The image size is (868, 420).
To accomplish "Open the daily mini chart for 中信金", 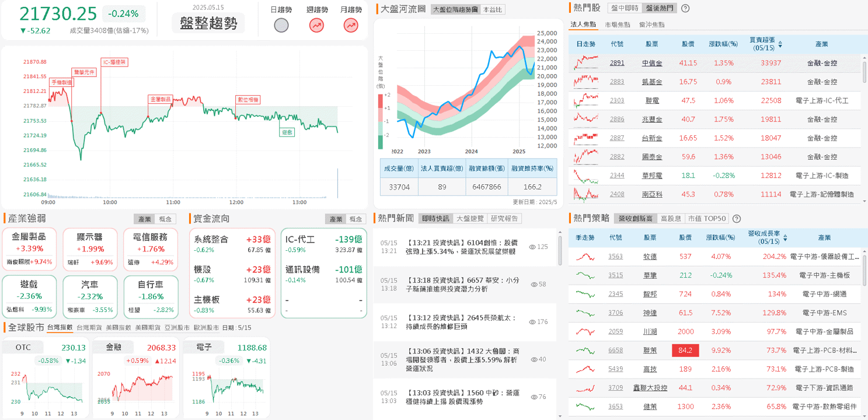I will point(586,62).
